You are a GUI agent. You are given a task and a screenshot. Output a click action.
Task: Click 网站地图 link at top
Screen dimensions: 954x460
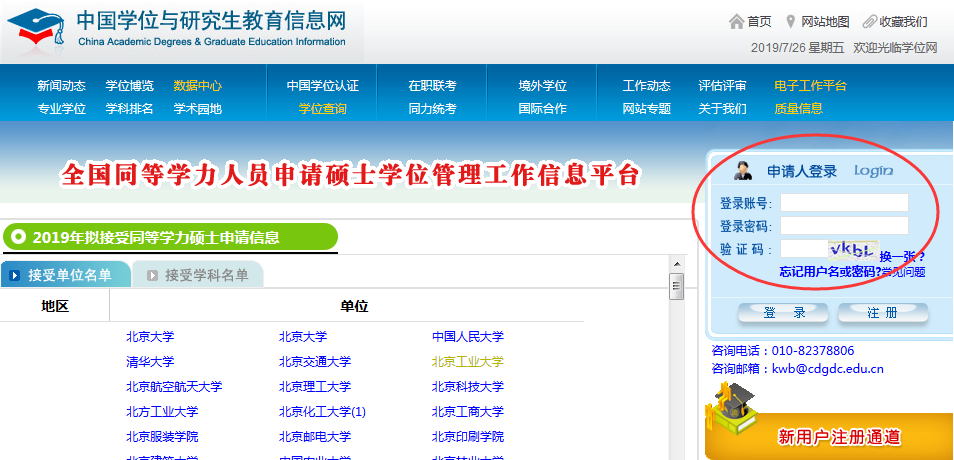point(825,22)
